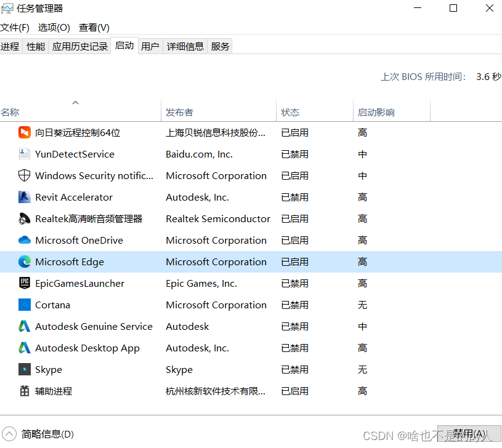This screenshot has height=448, width=502.
Task: Click the Windows Security shield icon
Action: pos(25,175)
